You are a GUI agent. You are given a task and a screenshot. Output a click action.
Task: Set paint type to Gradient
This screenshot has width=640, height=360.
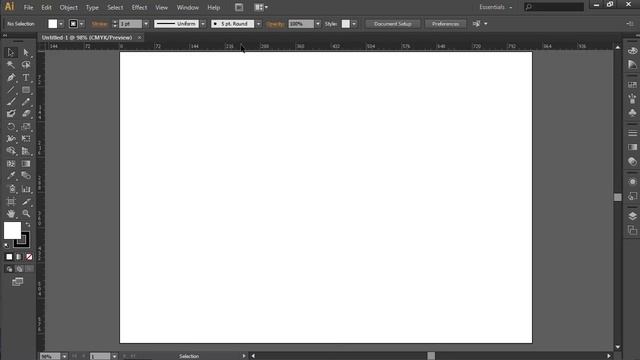(x=19, y=257)
